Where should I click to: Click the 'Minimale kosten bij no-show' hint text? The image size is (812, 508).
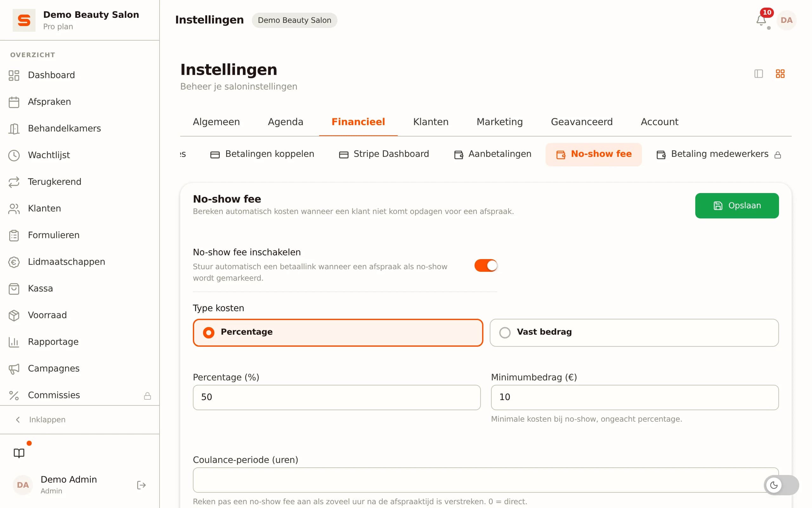click(x=586, y=419)
